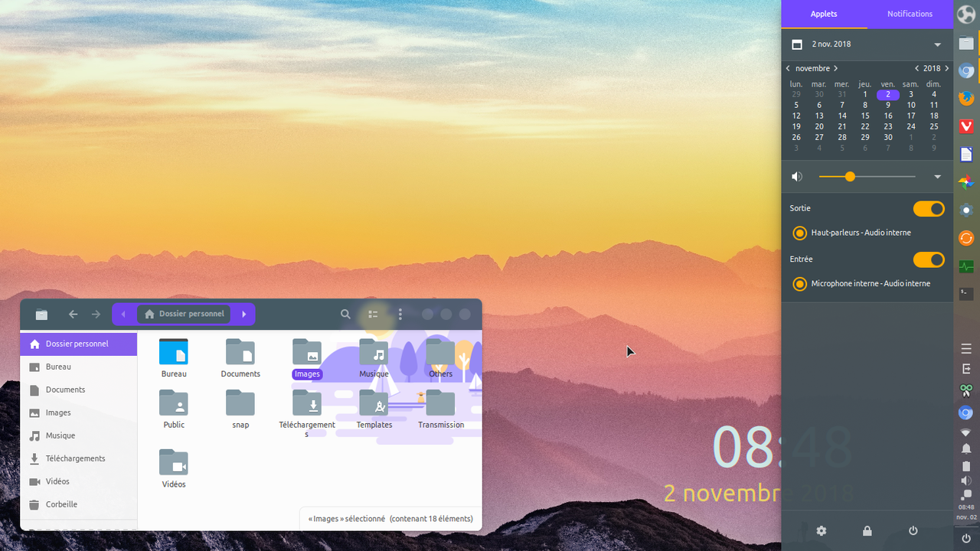Collapse the calendar applet dropdown arrow
The image size is (980, 551).
coord(938,44)
